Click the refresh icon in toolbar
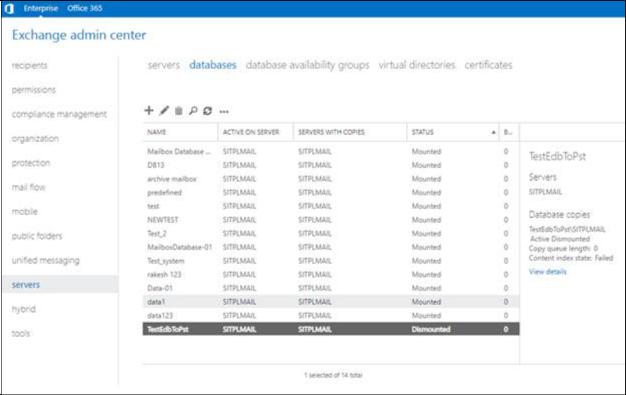 (x=208, y=111)
